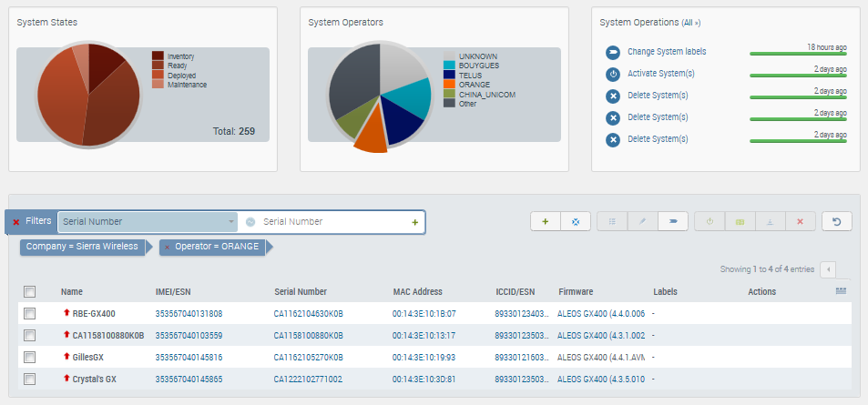Viewport: 868px width, 405px height.
Task: Click the refresh arrow toolbar button
Action: coord(836,221)
